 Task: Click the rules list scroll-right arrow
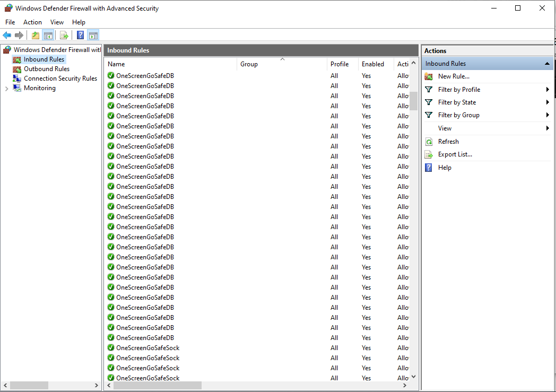click(405, 385)
